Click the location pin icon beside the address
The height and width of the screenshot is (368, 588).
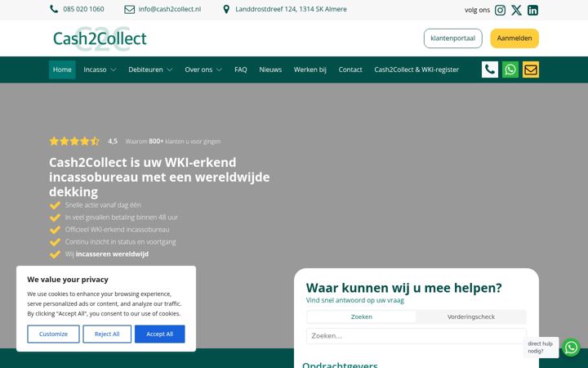pyautogui.click(x=226, y=9)
